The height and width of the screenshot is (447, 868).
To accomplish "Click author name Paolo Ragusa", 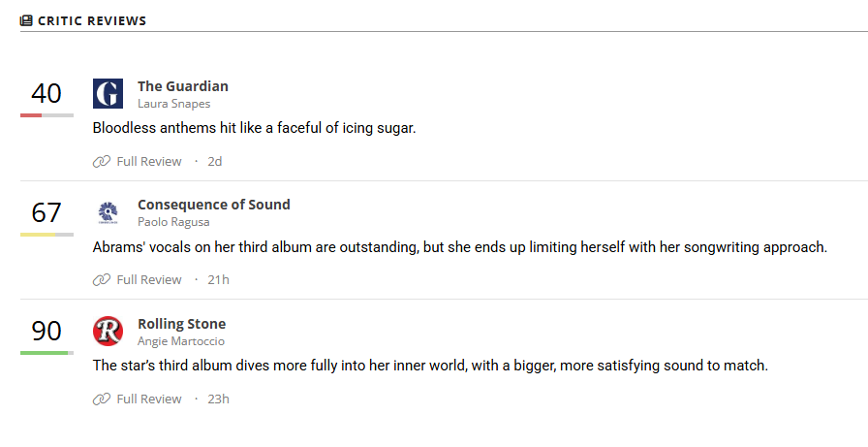I will (173, 222).
